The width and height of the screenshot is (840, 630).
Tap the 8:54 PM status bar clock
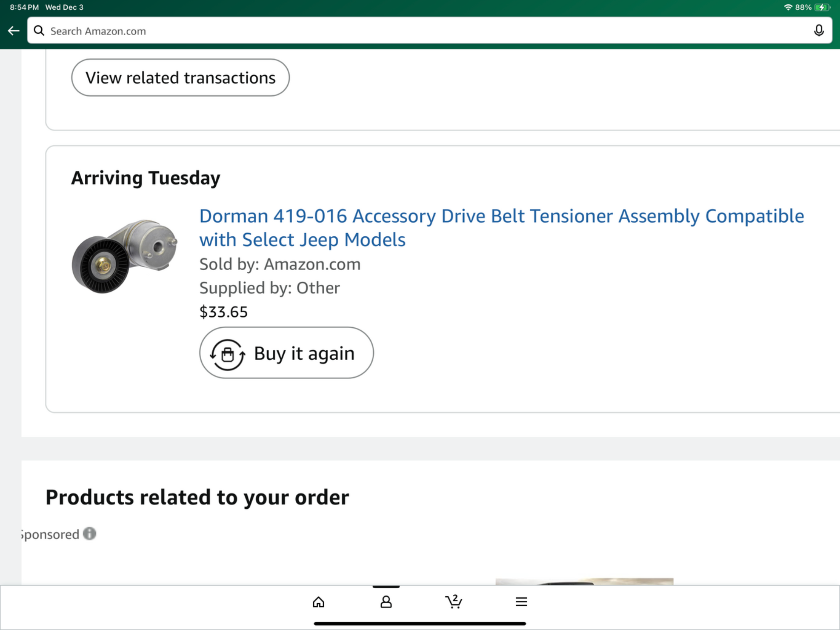coord(24,7)
